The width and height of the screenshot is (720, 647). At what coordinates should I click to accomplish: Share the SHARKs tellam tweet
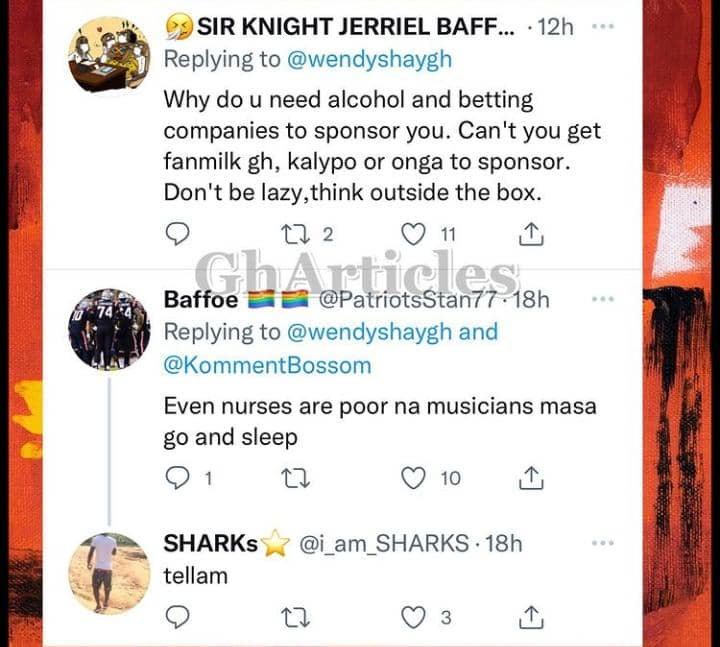531,618
